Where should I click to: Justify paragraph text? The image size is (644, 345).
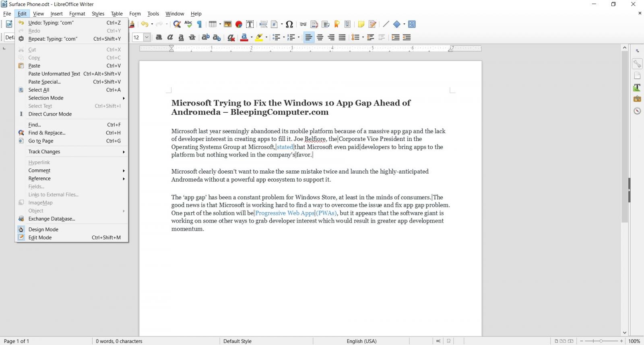click(342, 37)
